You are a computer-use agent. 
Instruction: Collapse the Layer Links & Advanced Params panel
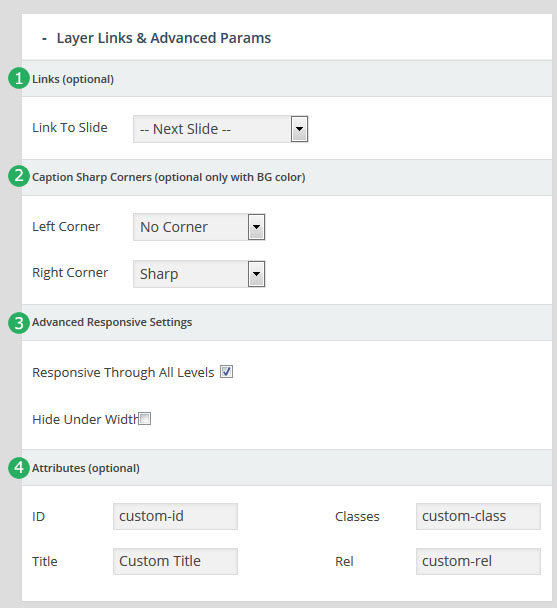45,38
